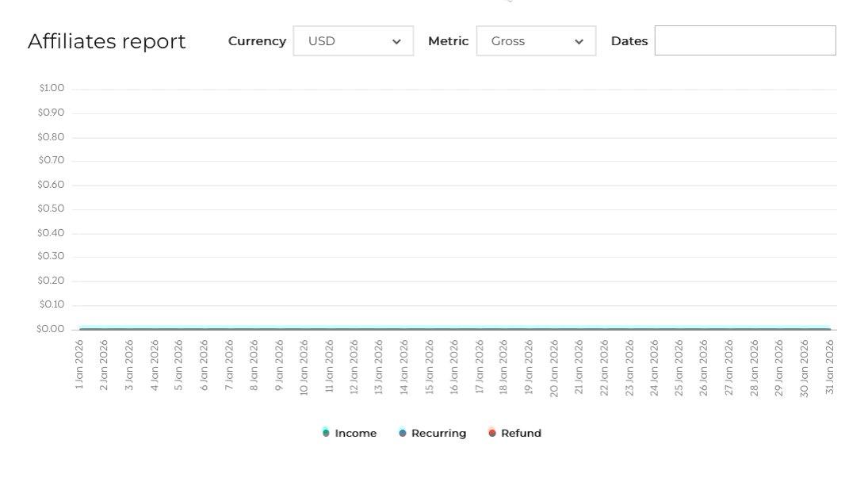This screenshot has height=478, width=868.
Task: Click the Metric dropdown chevron arrow
Action: click(579, 42)
